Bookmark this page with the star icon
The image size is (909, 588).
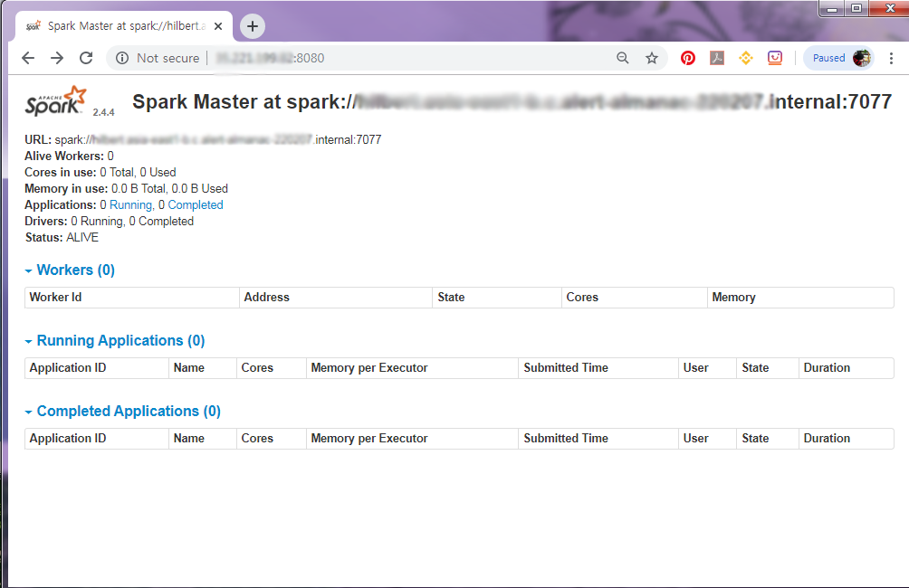point(652,58)
